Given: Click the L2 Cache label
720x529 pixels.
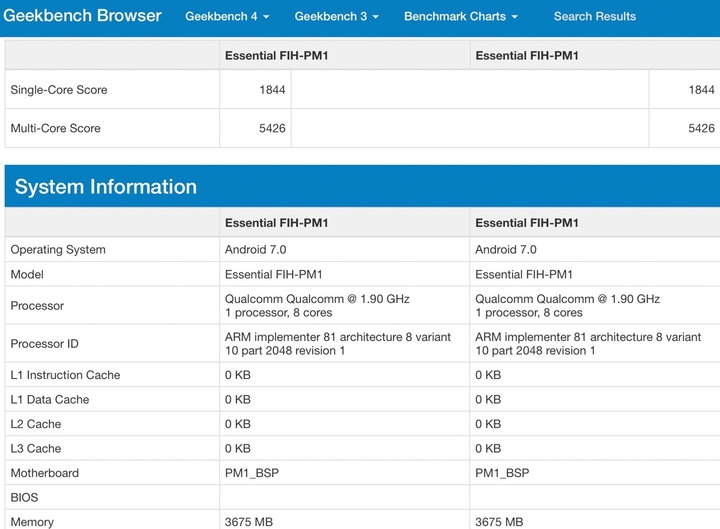Looking at the screenshot, I should tap(36, 424).
